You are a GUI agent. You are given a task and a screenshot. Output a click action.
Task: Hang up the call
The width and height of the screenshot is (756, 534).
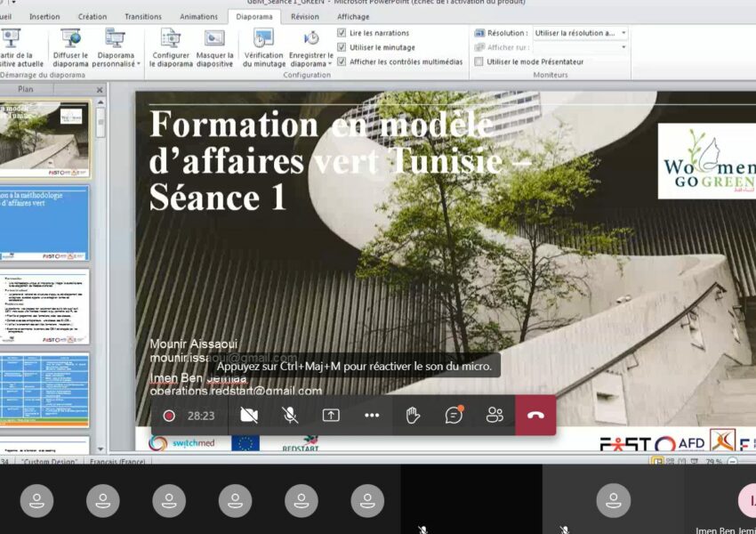[535, 416]
